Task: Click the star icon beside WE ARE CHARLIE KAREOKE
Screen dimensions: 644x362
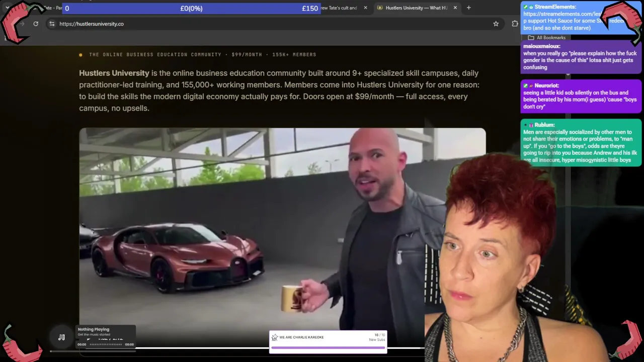Action: [274, 337]
